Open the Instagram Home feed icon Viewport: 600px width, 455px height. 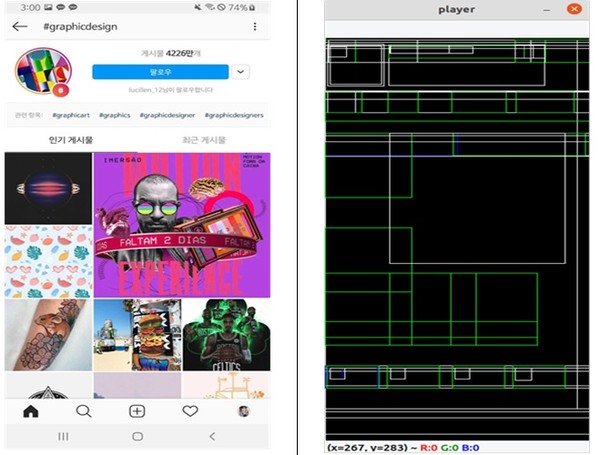coord(31,411)
